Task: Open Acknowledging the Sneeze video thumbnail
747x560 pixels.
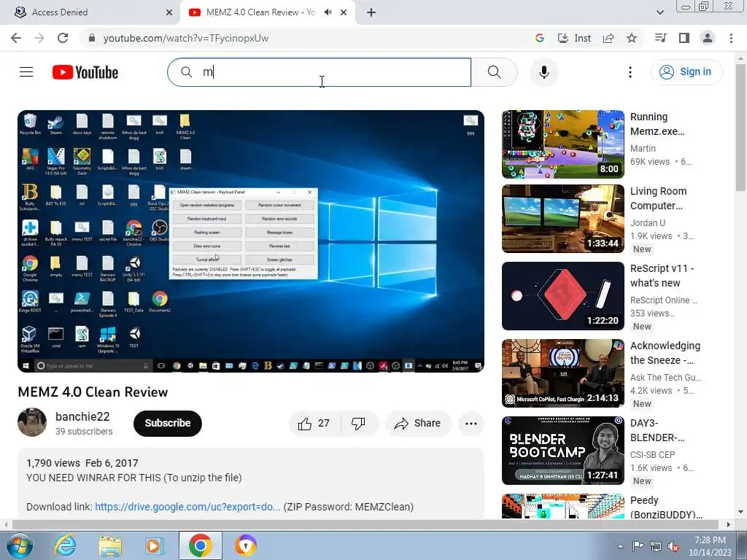Action: [x=562, y=373]
